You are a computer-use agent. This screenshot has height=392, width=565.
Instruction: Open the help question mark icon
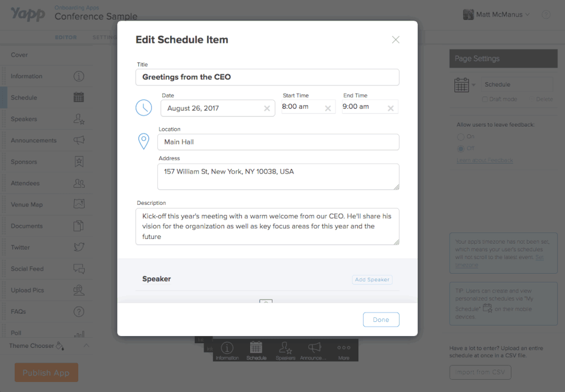[546, 15]
